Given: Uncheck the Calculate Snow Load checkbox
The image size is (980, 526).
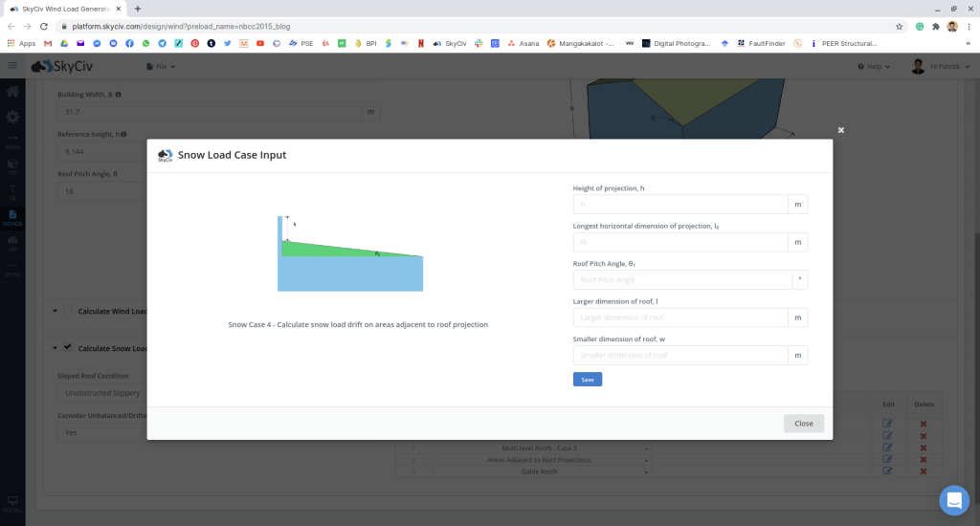Looking at the screenshot, I should tap(68, 348).
